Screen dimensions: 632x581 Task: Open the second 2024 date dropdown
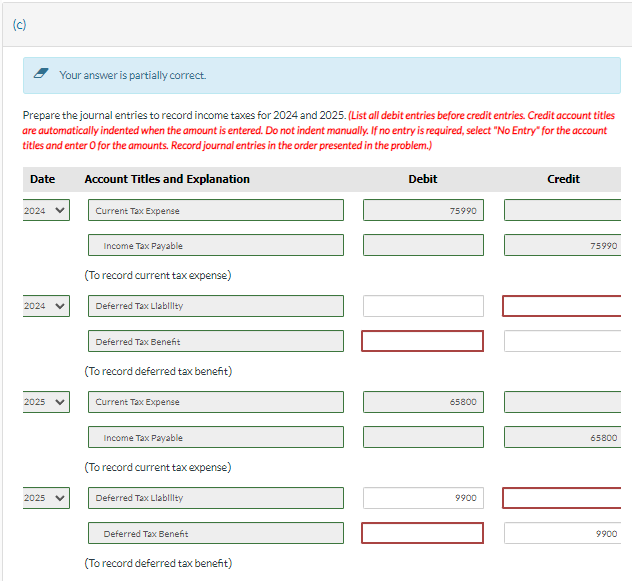[46, 306]
